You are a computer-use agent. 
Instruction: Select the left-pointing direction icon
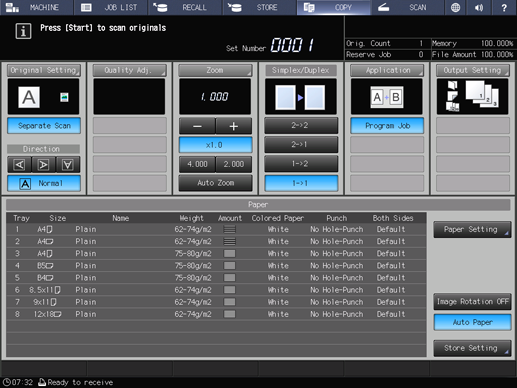(x=19, y=164)
